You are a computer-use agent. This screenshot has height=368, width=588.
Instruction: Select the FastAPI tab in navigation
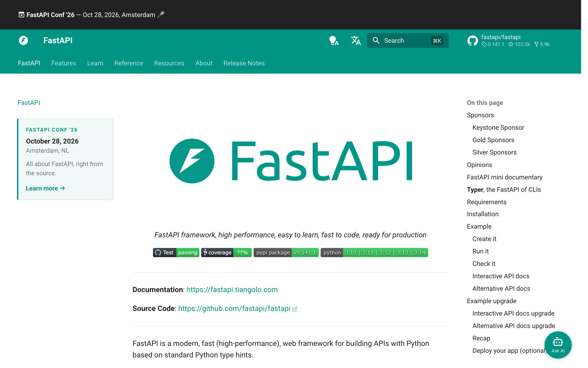pos(29,63)
